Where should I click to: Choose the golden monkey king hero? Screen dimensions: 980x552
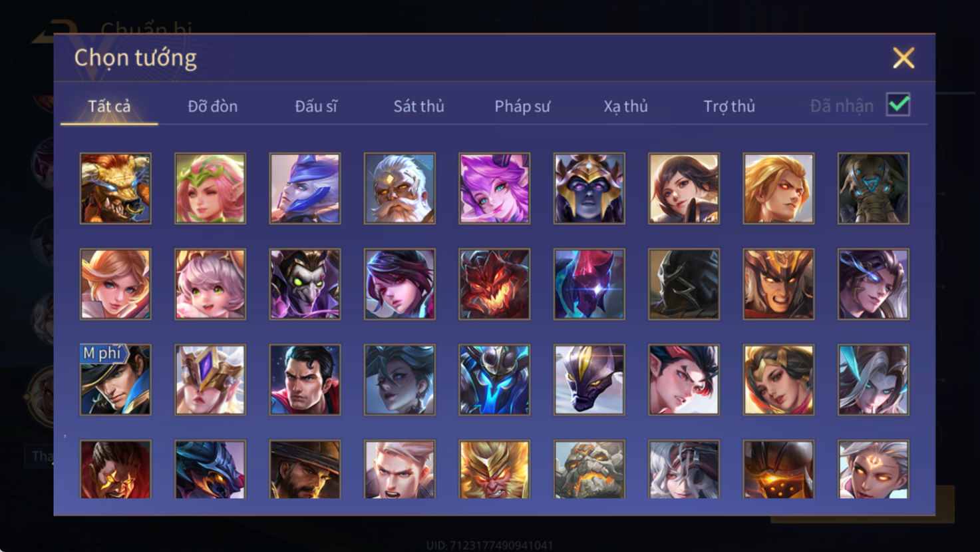494,469
